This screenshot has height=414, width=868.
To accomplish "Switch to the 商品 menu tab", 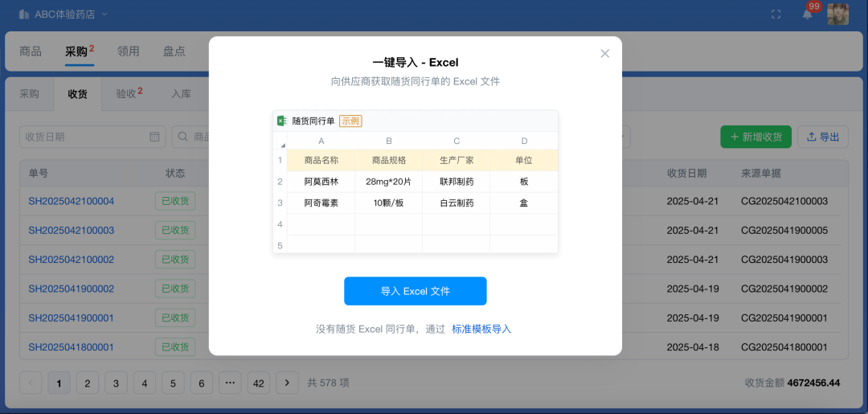I will (31, 51).
